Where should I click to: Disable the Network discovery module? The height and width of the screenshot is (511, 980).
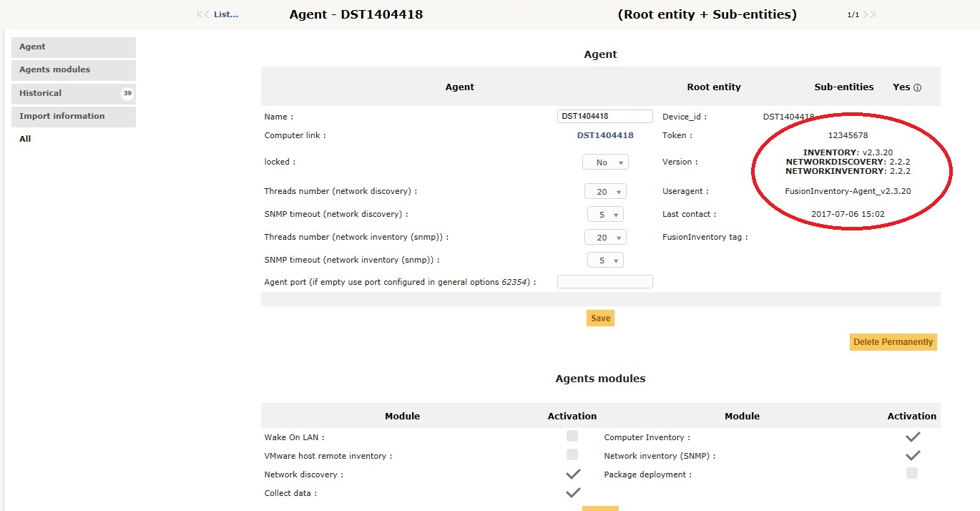tap(572, 473)
